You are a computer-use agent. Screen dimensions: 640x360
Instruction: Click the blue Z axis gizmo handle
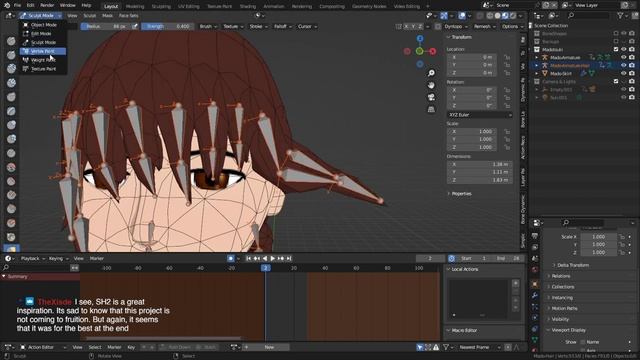[420, 38]
